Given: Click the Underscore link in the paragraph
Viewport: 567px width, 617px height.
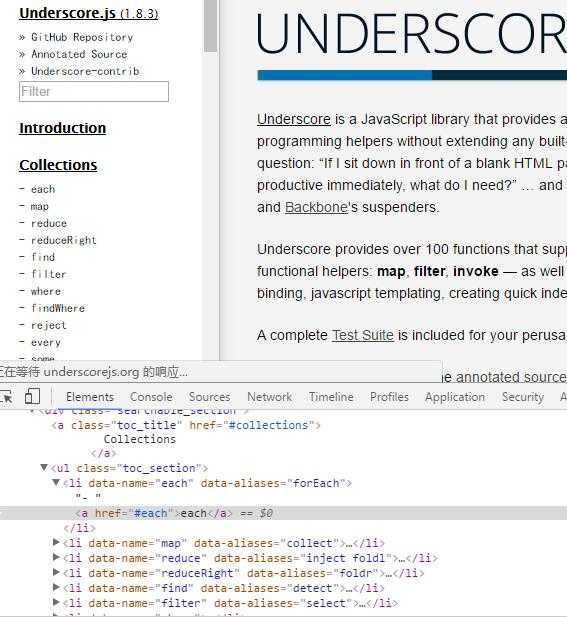Looking at the screenshot, I should [x=294, y=119].
